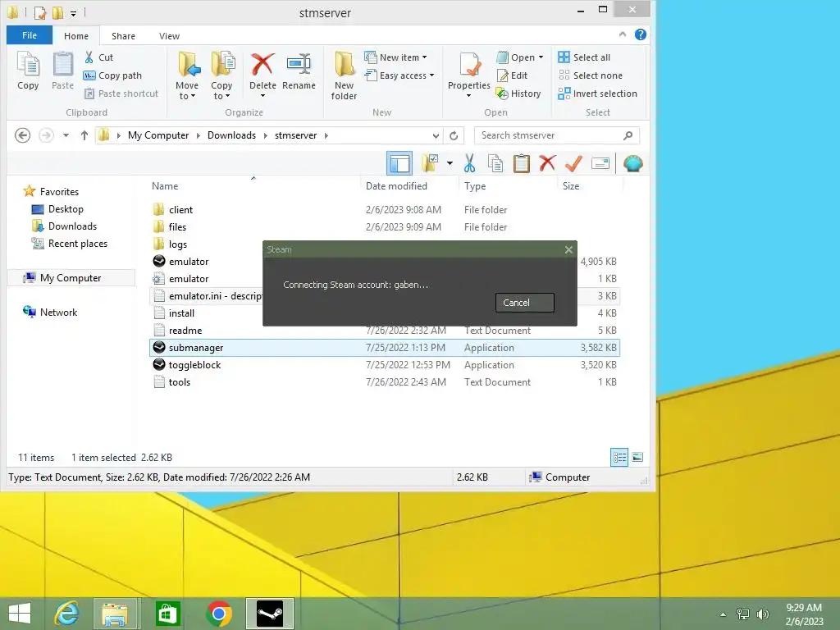Switch to large icons view in status bar
Screen dimensions: 840x630
pyautogui.click(x=637, y=457)
